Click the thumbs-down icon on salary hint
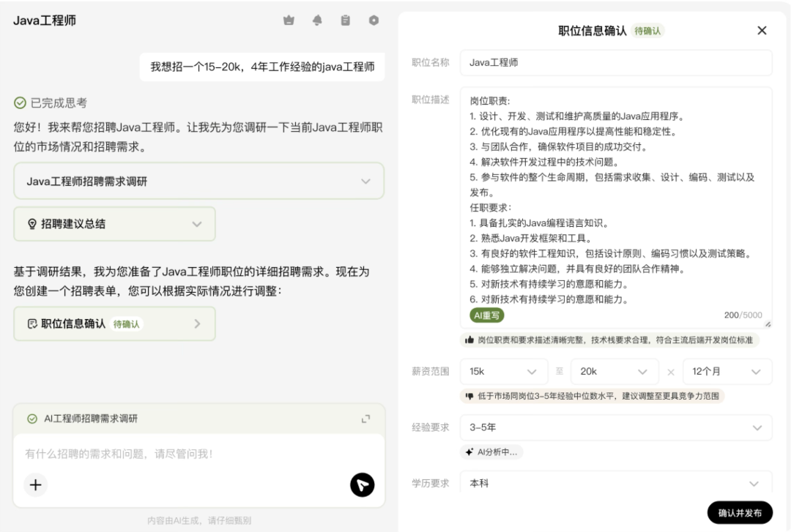 coord(469,396)
